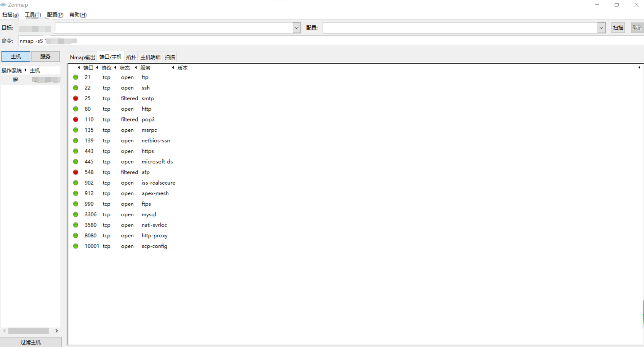
Task: Switch to the 主机明细 host details tab
Action: 150,57
